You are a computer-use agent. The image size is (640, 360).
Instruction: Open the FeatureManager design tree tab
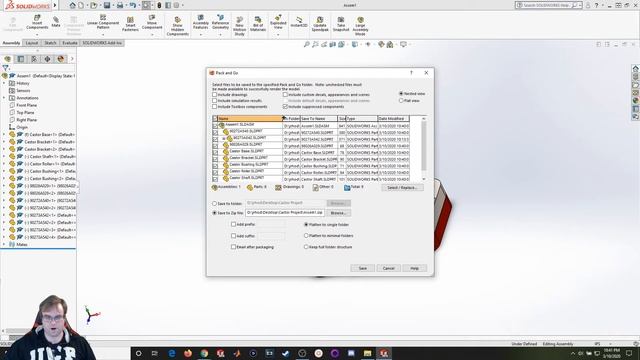tap(7, 59)
